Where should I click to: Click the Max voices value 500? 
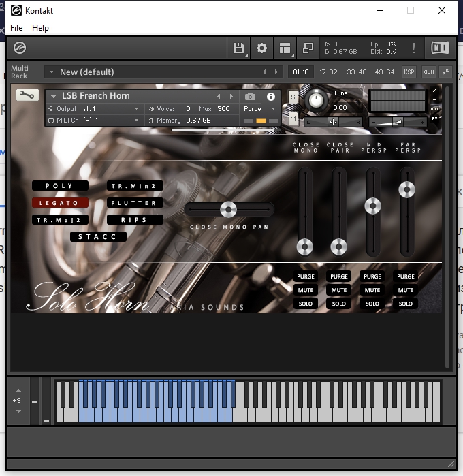(223, 109)
